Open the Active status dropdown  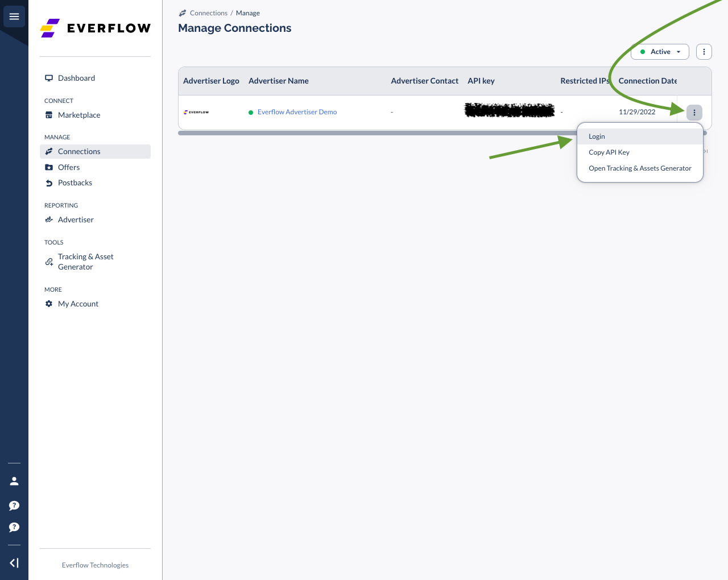click(x=660, y=52)
